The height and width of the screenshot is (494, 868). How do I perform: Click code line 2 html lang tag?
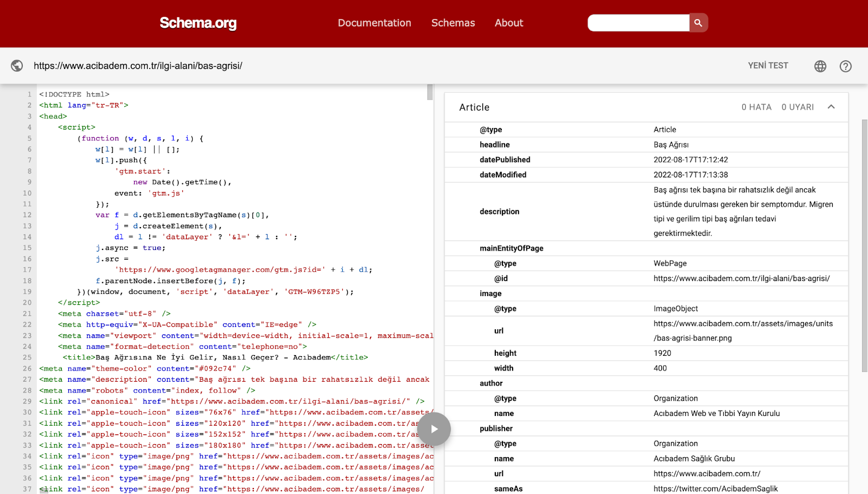[x=84, y=105]
